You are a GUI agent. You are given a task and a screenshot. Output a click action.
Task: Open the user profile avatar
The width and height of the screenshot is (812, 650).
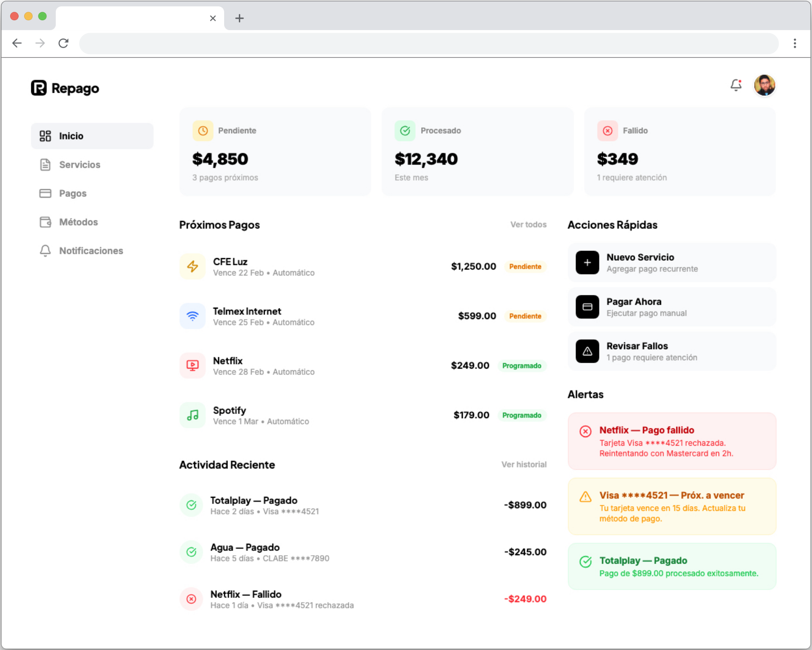click(x=764, y=85)
